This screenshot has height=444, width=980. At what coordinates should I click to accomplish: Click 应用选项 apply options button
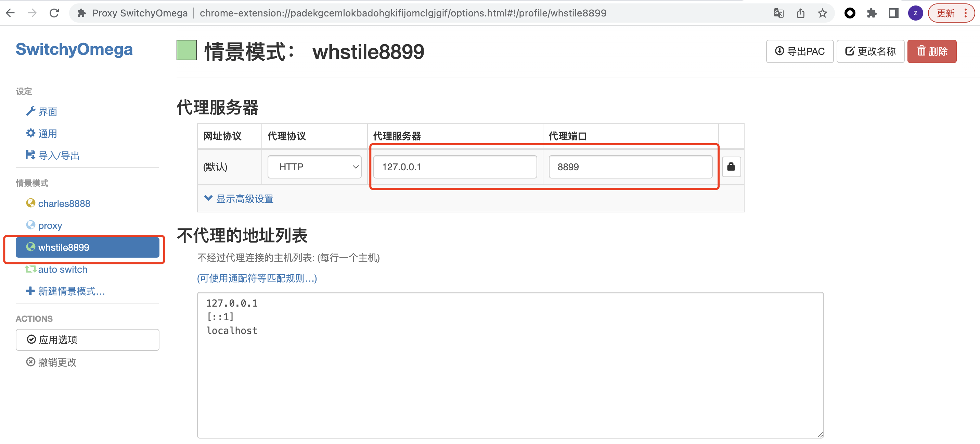tap(88, 340)
